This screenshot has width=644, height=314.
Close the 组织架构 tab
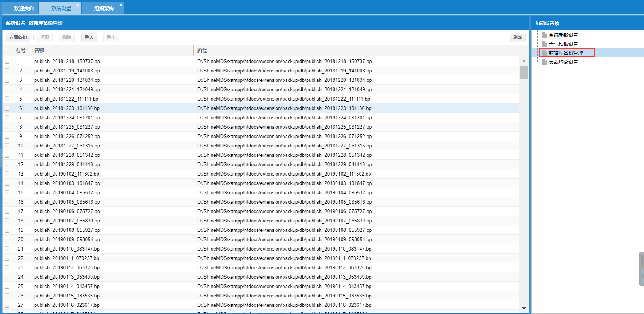(x=121, y=5)
